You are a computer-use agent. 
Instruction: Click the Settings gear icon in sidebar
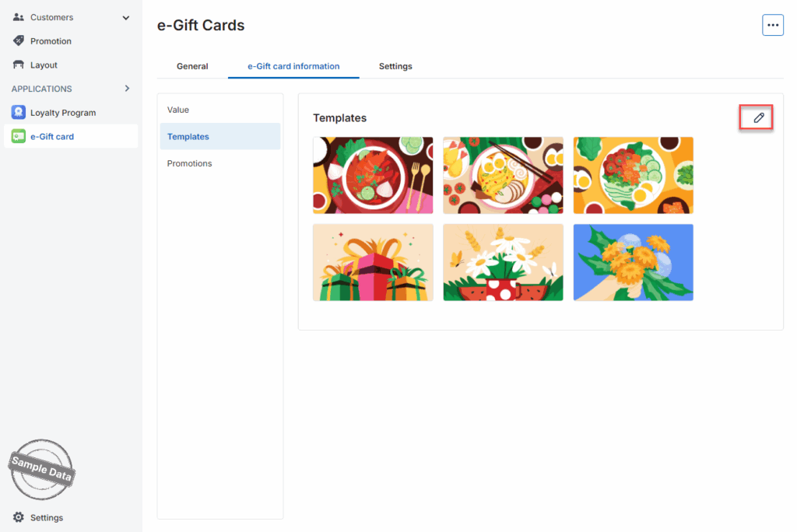[19, 517]
